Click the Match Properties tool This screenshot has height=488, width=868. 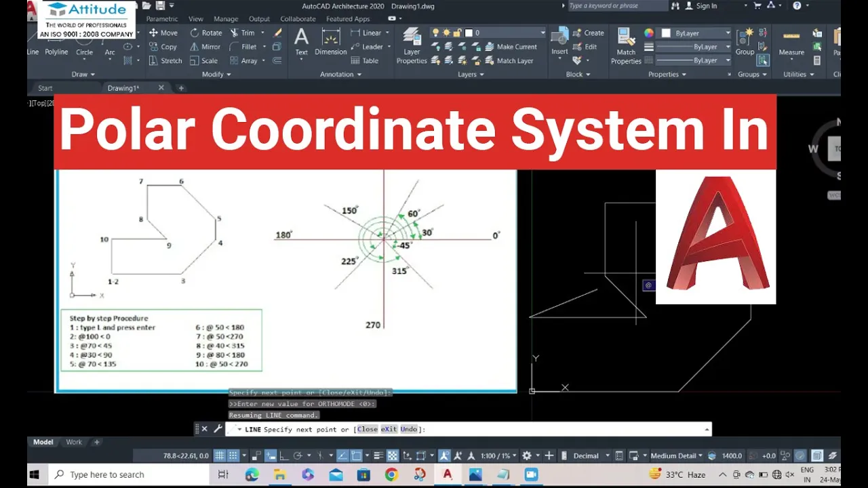[x=626, y=46]
